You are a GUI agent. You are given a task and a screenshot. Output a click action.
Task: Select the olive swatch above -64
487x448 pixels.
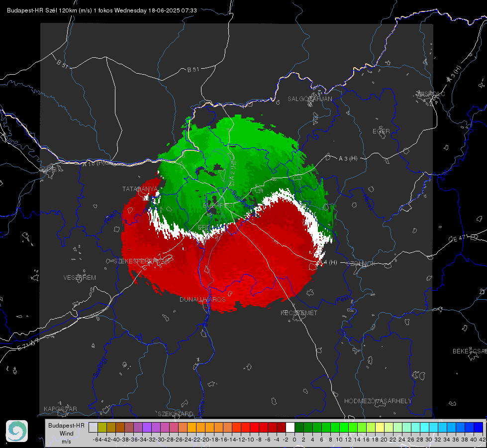102,428
